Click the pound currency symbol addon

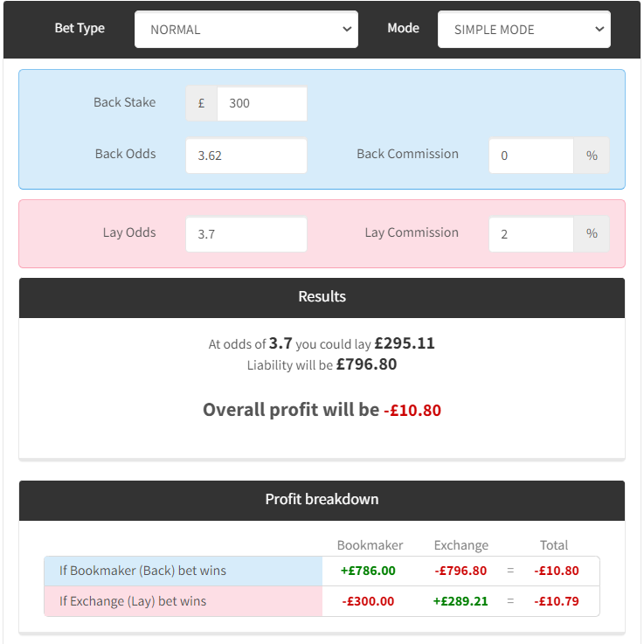[x=201, y=103]
